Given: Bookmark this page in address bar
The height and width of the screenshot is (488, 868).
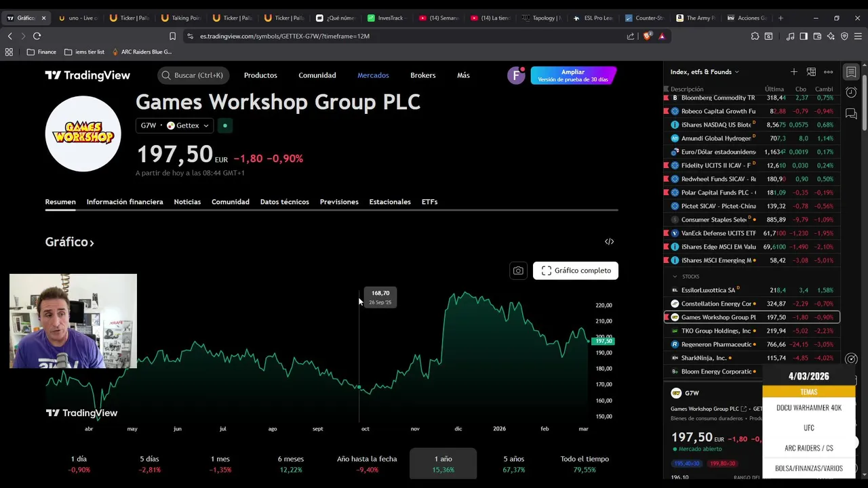Looking at the screenshot, I should coord(172,36).
